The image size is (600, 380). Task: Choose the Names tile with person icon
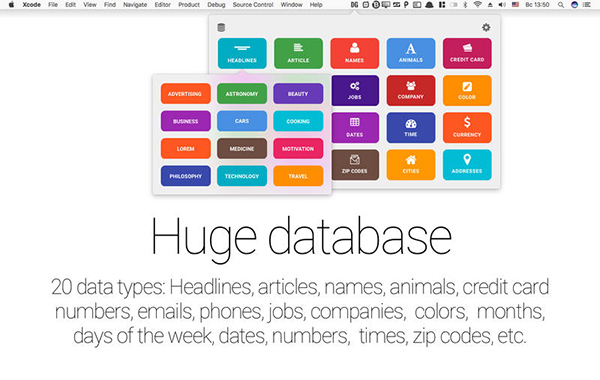coord(354,53)
